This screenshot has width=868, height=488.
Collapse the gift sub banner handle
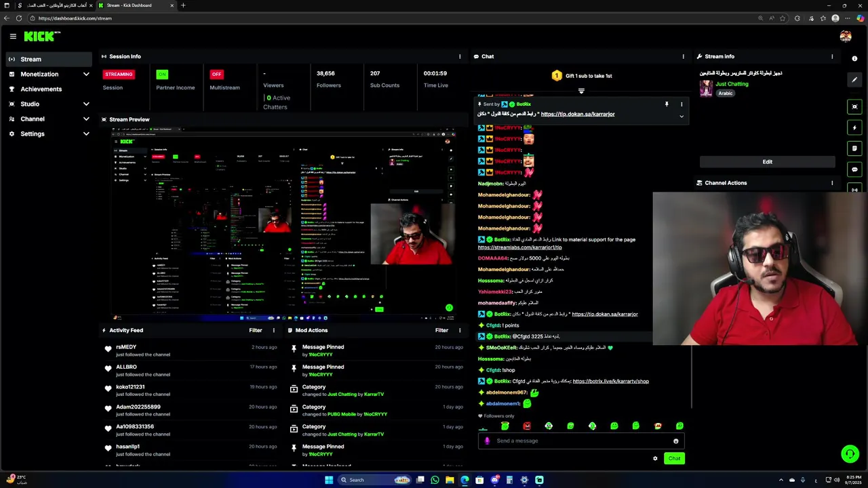(x=581, y=90)
